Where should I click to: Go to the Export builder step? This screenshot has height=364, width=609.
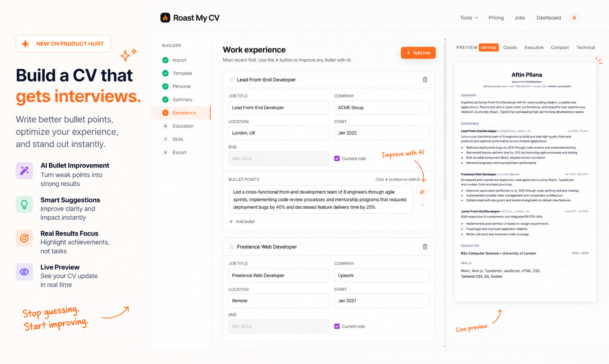click(x=179, y=152)
